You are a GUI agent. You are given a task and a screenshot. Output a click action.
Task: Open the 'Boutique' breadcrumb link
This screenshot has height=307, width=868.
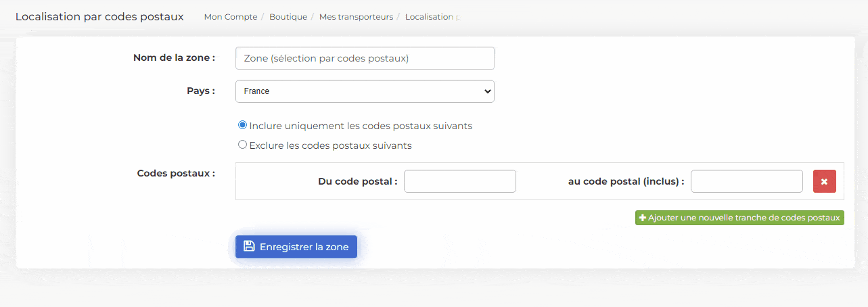tap(288, 17)
